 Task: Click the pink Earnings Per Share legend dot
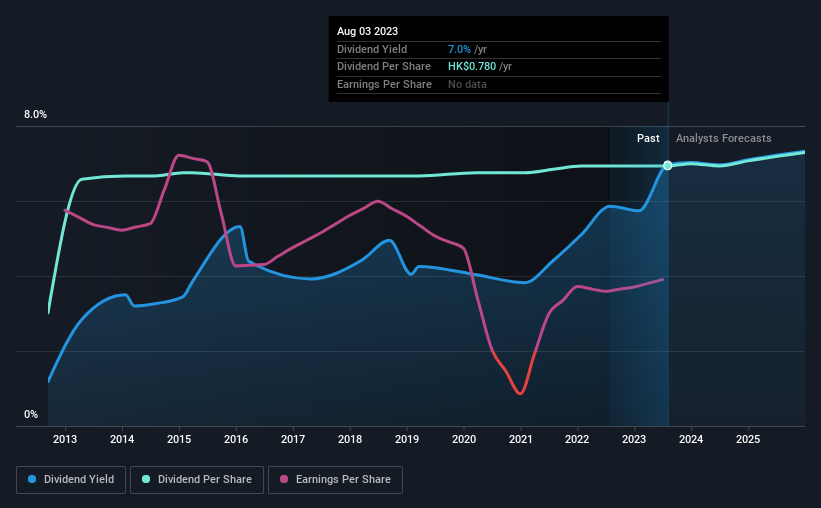coord(284,479)
